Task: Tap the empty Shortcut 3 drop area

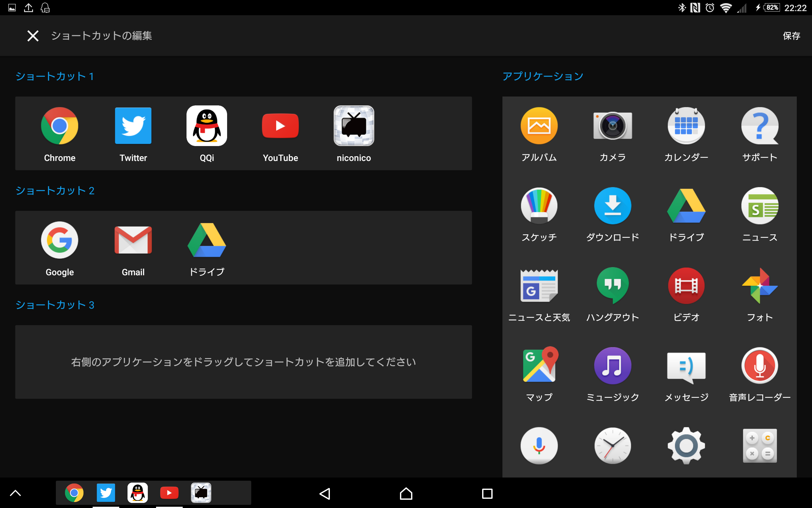Action: [244, 362]
